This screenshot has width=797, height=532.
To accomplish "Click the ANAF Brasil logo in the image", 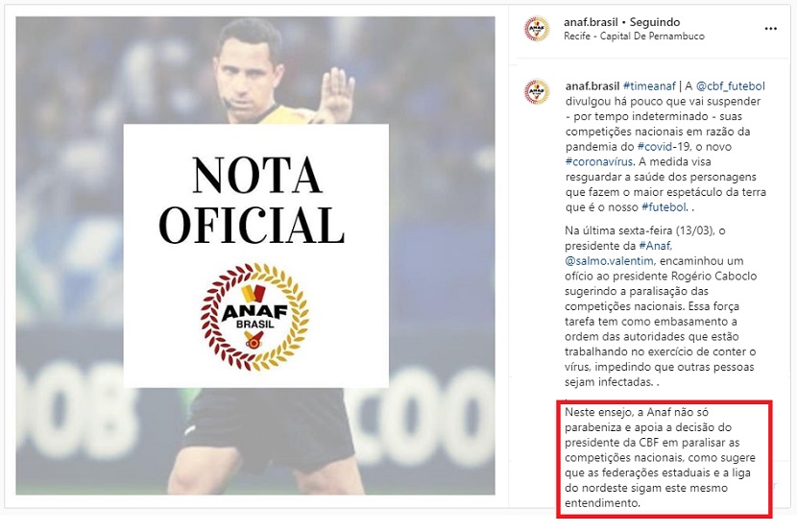I will tap(254, 317).
